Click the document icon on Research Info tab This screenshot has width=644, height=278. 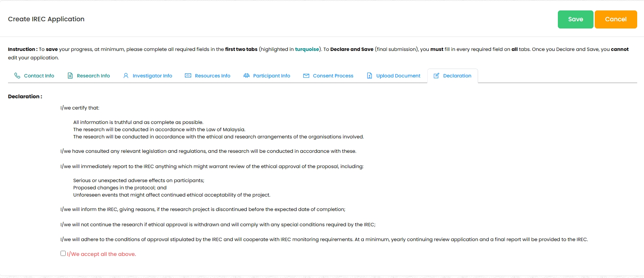click(x=70, y=75)
